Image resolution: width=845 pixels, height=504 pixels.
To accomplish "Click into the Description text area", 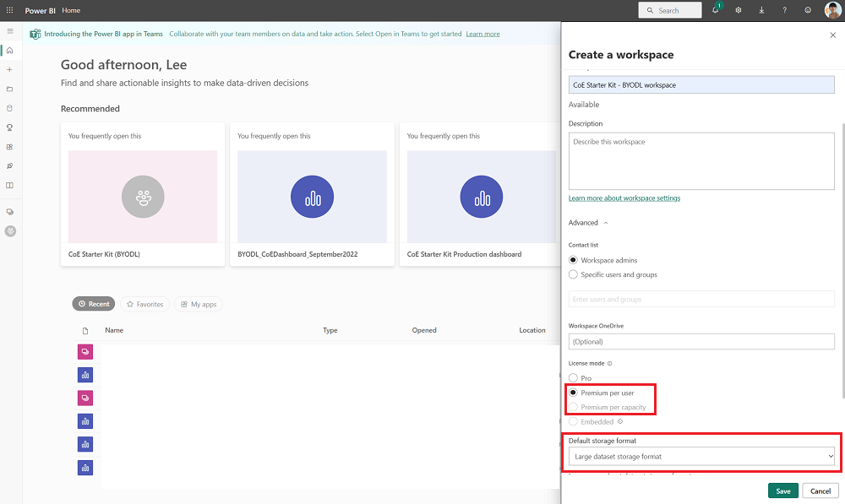I will (701, 161).
